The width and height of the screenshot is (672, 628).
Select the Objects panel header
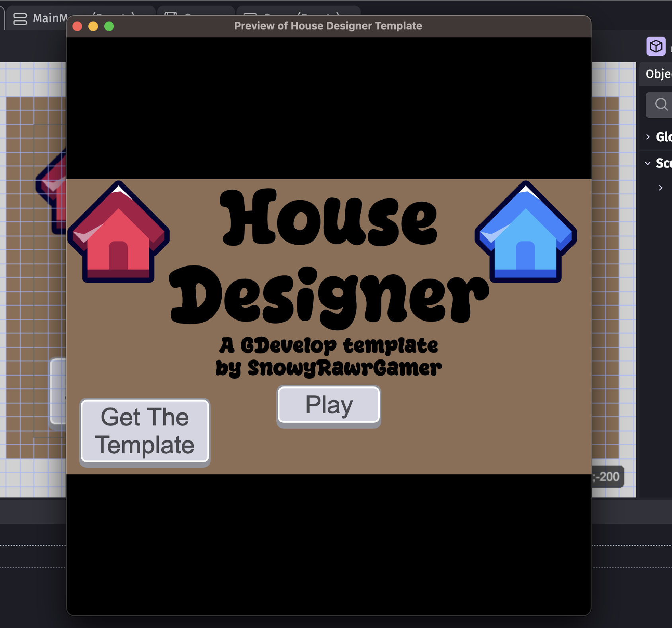click(x=658, y=74)
